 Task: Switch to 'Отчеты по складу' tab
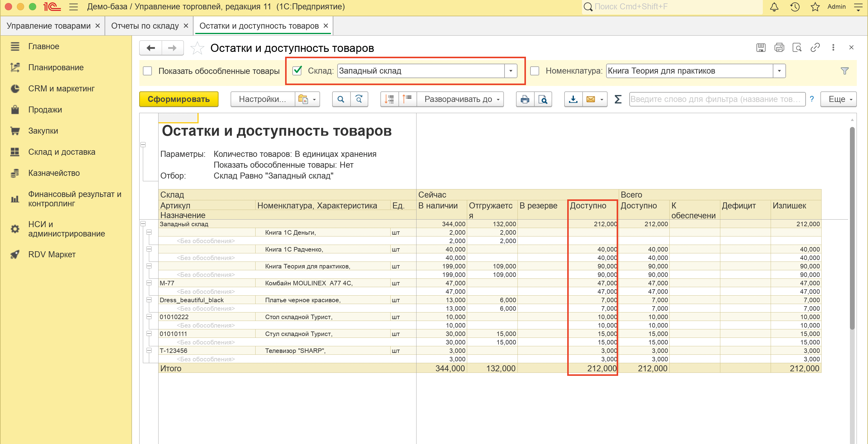(145, 26)
